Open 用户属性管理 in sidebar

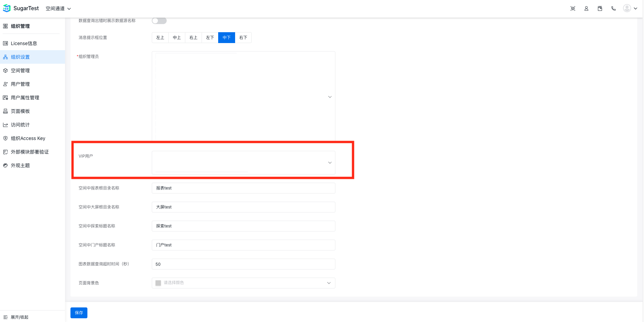(x=33, y=98)
